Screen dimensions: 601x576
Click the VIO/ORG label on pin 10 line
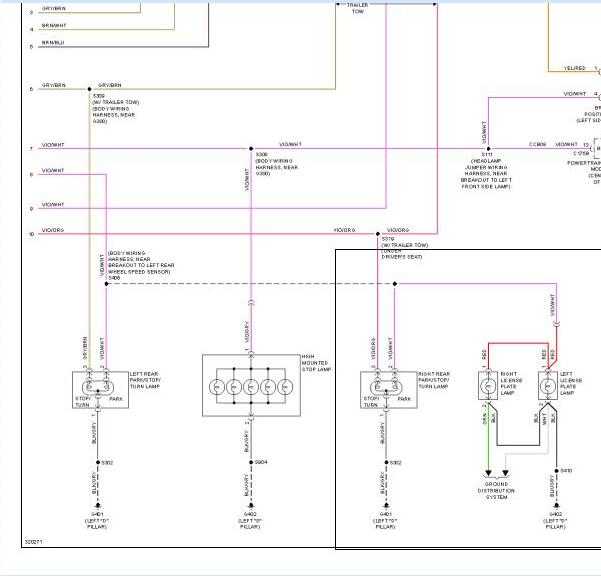pos(53,230)
